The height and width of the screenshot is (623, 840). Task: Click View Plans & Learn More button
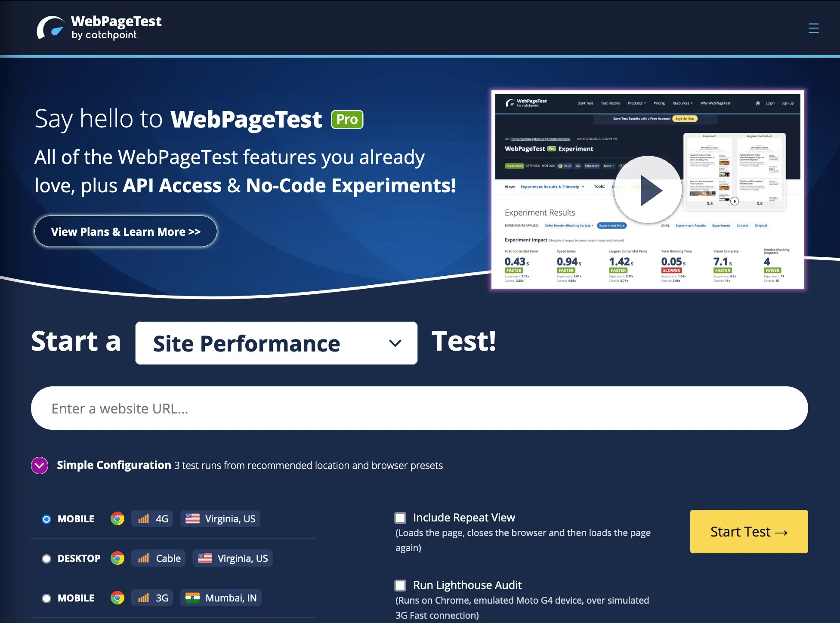126,231
